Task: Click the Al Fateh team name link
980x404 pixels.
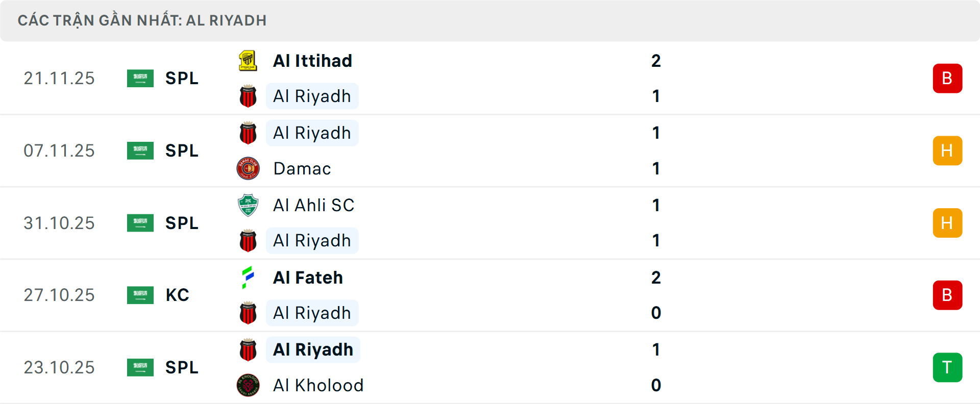Action: [x=307, y=277]
